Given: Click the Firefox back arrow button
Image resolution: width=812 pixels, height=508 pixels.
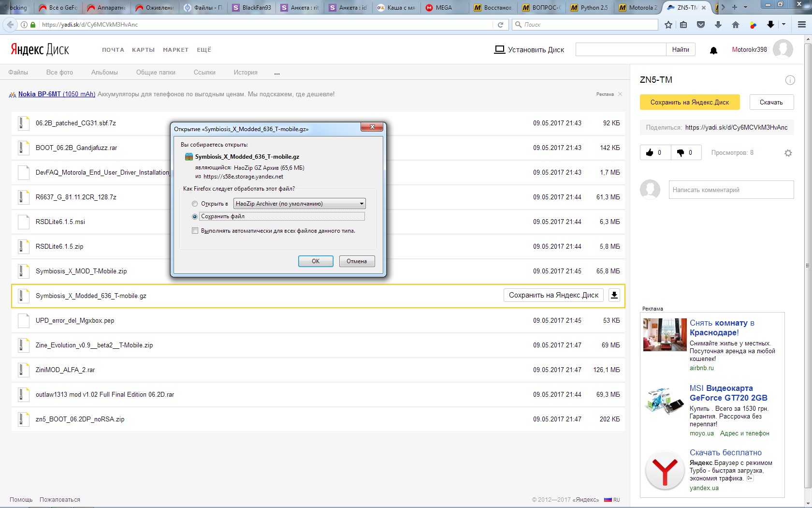Looking at the screenshot, I should (10, 24).
